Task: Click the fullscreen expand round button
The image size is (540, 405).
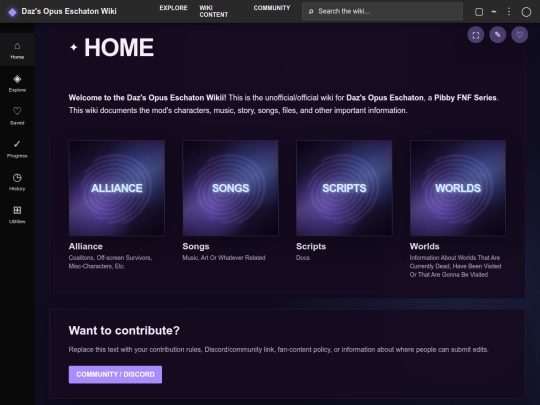Action: [476, 35]
